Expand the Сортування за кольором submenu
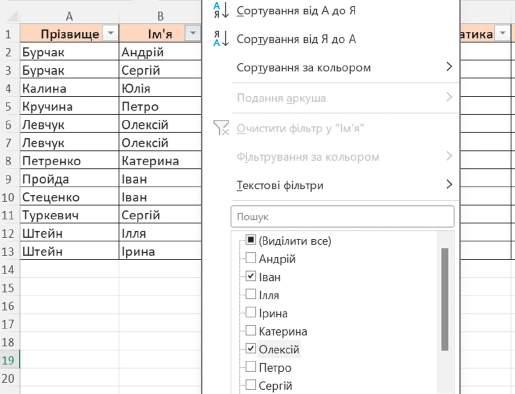This screenshot has width=515, height=394. 449,67
